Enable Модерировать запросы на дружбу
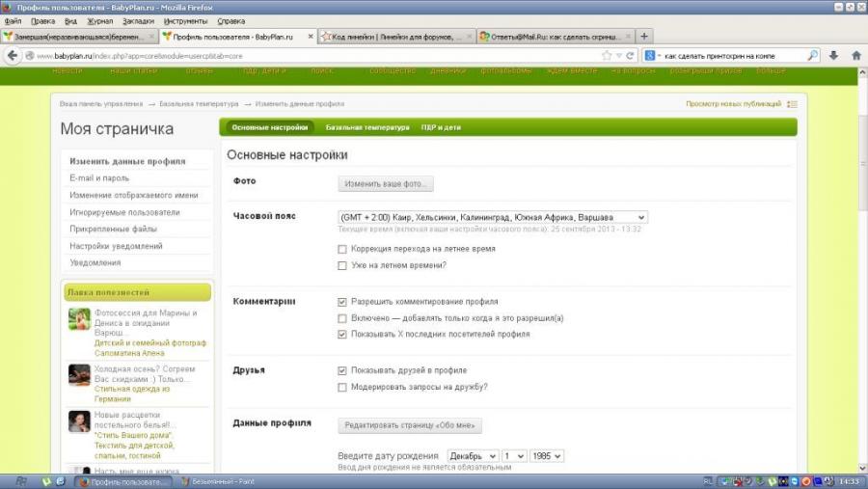The width and height of the screenshot is (868, 489). pyautogui.click(x=342, y=387)
